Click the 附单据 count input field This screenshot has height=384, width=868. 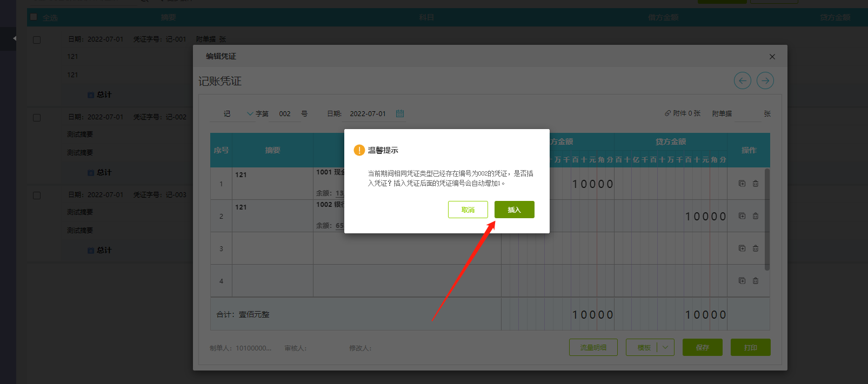coord(748,113)
